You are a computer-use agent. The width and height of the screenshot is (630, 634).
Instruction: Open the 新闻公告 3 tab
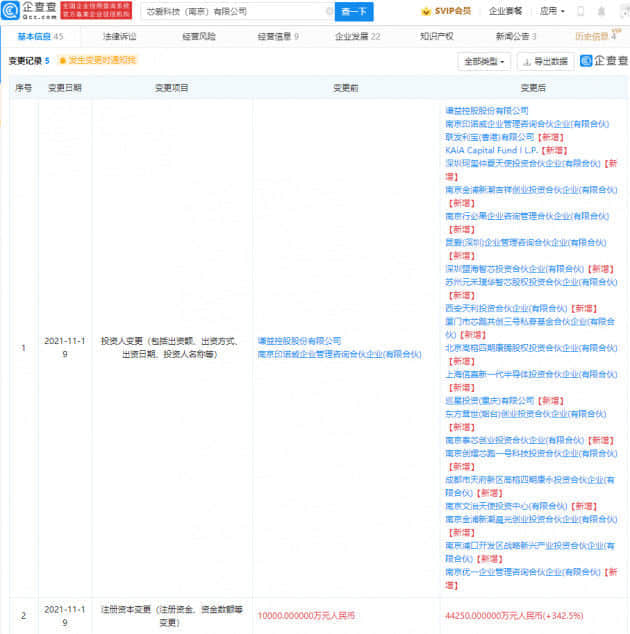click(x=516, y=37)
